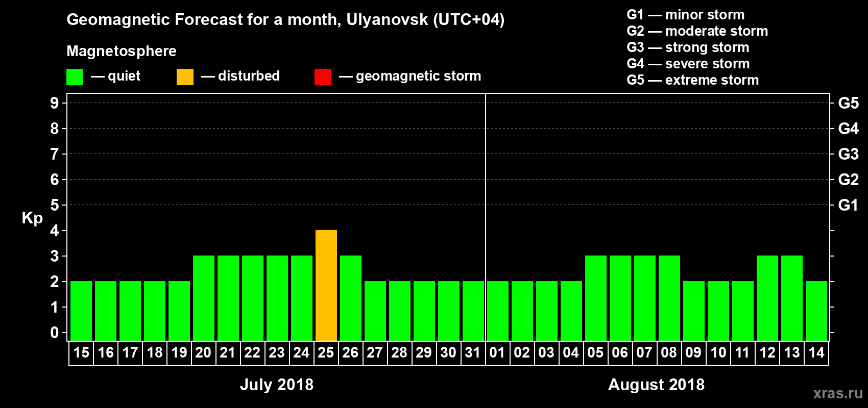Click date label 23 on the axis
Screen dimensions: 868x408
[277, 352]
